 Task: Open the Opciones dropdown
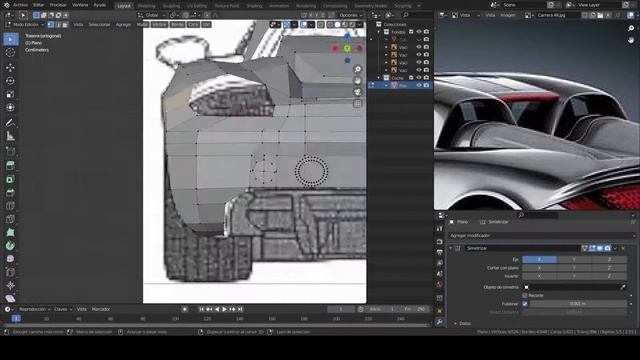pyautogui.click(x=351, y=16)
